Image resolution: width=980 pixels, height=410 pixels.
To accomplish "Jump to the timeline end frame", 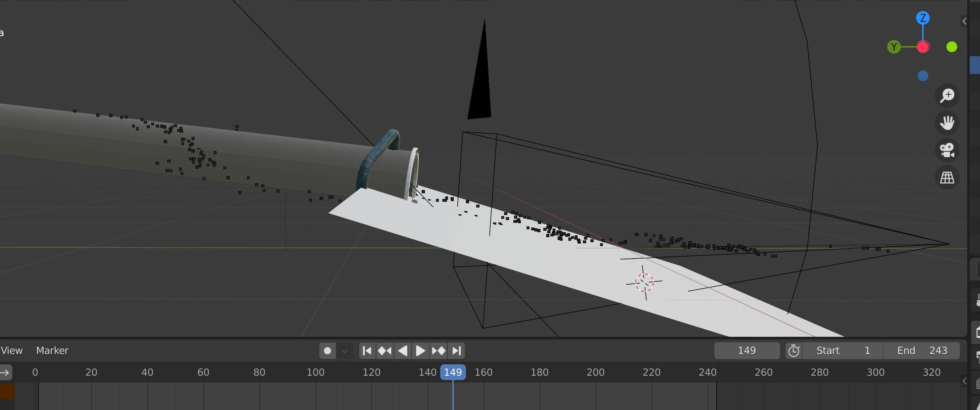I will (x=457, y=351).
